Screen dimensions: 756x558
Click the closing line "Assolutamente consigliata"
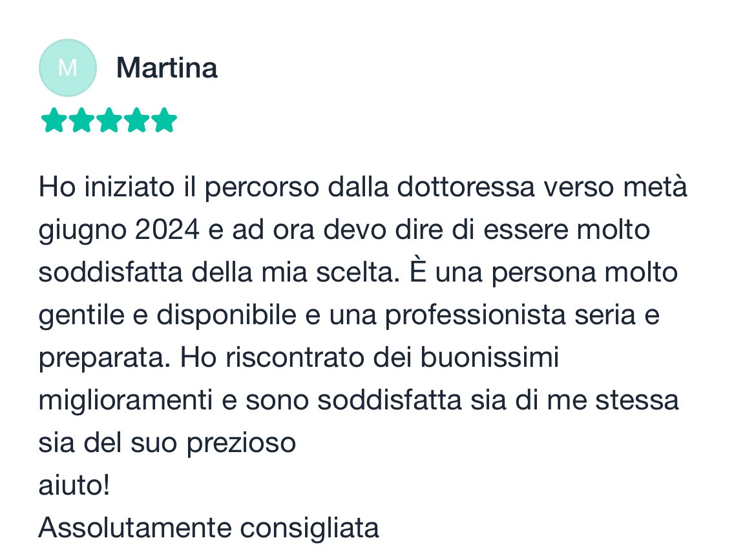209,528
